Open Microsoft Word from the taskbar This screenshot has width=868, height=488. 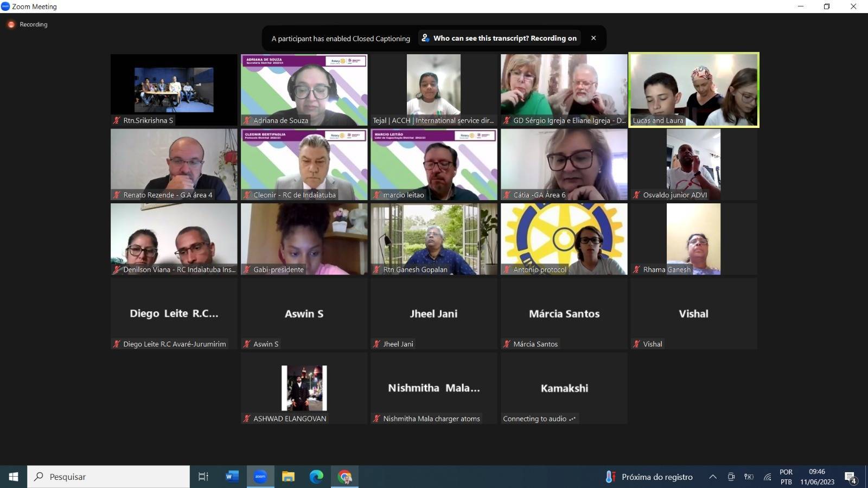(x=232, y=477)
